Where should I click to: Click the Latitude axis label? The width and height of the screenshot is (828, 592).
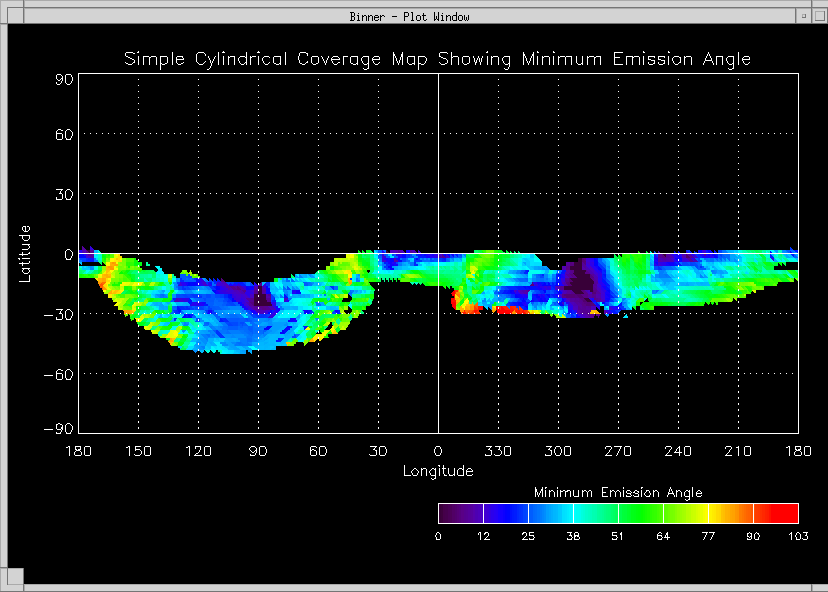tap(25, 253)
